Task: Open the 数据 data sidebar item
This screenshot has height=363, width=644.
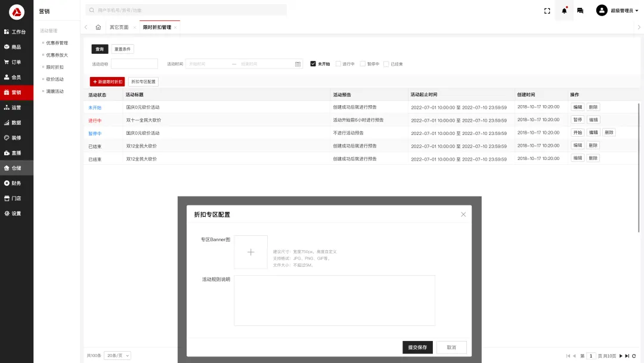Action: click(17, 122)
